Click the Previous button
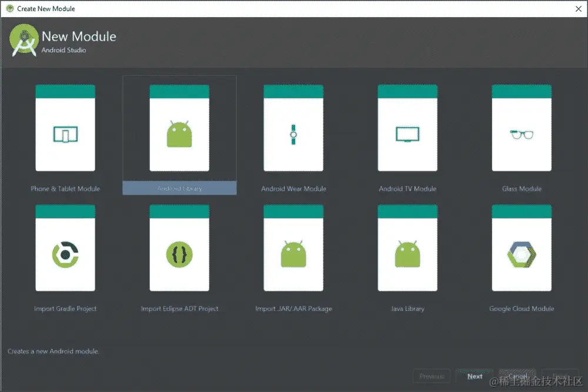 click(432, 376)
